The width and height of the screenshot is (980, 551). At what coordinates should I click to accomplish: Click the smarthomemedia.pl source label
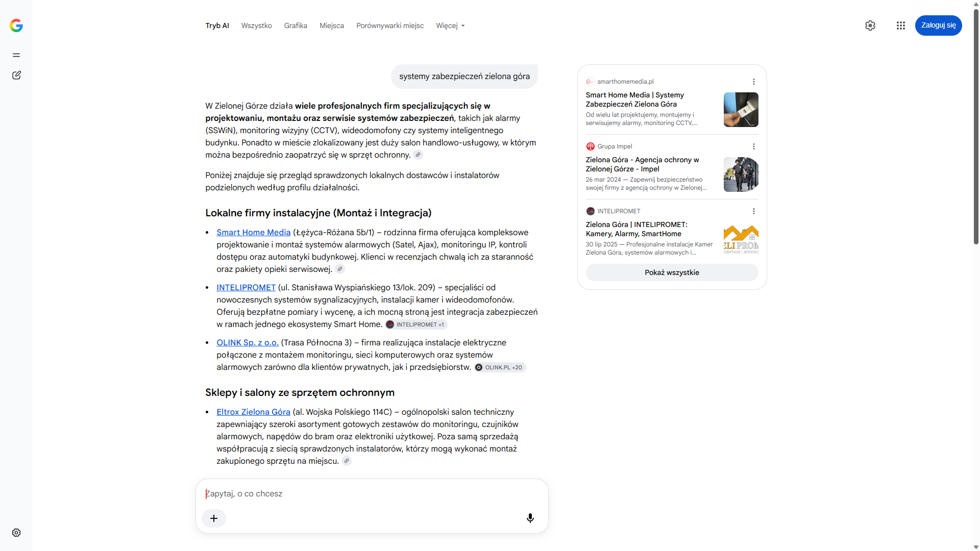(625, 82)
